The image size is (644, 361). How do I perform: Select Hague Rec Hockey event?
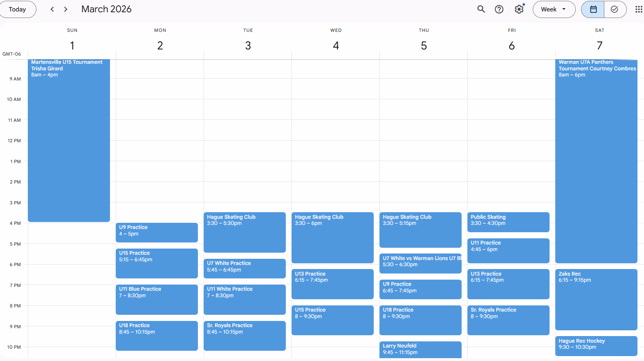click(x=596, y=345)
